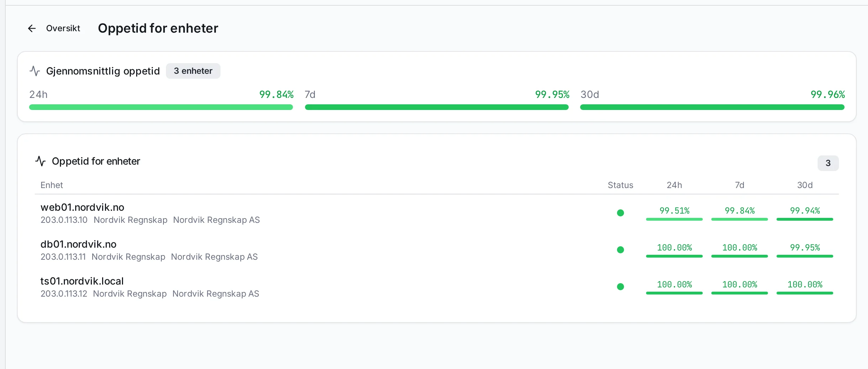Click the 24h column header in the table

tap(674, 185)
